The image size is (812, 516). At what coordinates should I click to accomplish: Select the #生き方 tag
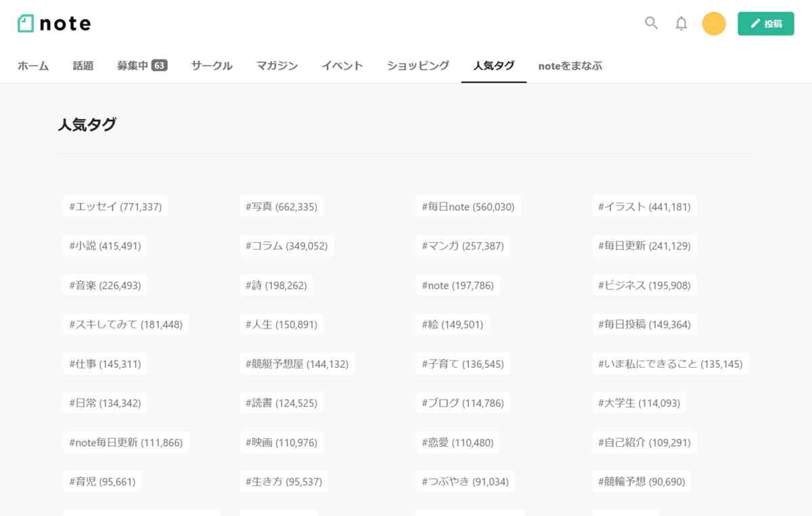tap(284, 482)
